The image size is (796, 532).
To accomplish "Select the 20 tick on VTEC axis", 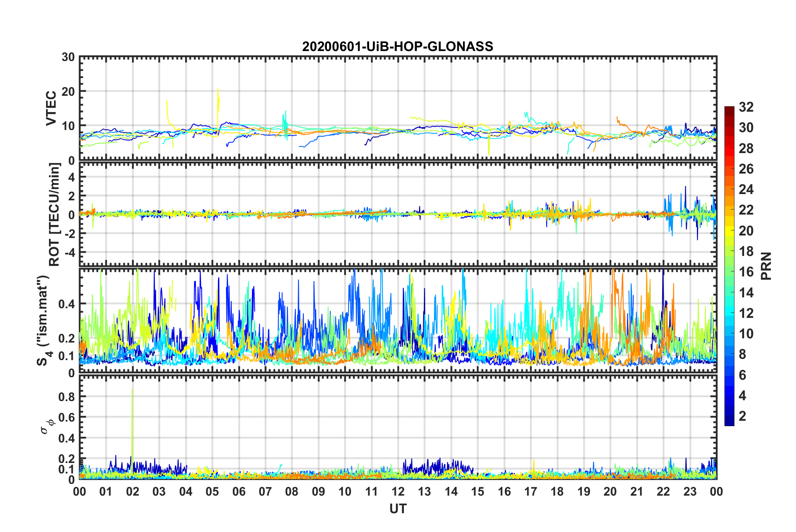I will (68, 92).
